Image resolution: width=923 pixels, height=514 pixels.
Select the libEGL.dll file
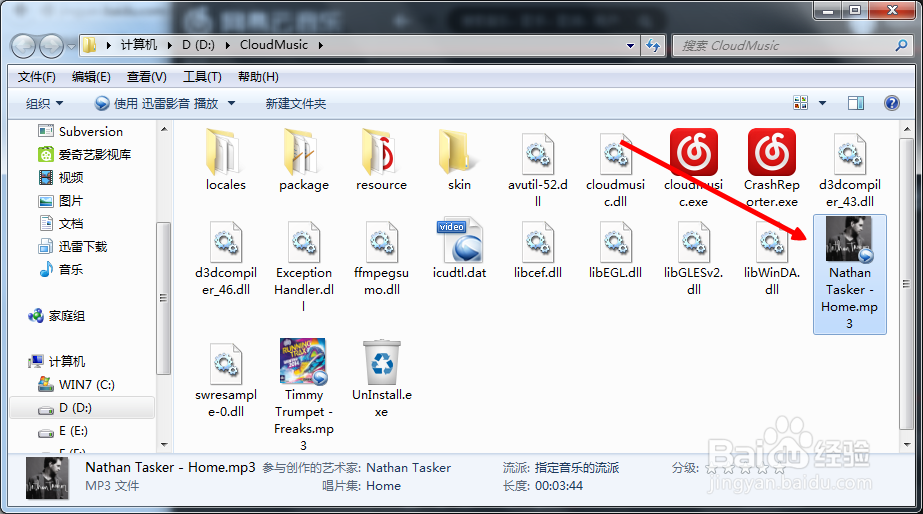(615, 248)
